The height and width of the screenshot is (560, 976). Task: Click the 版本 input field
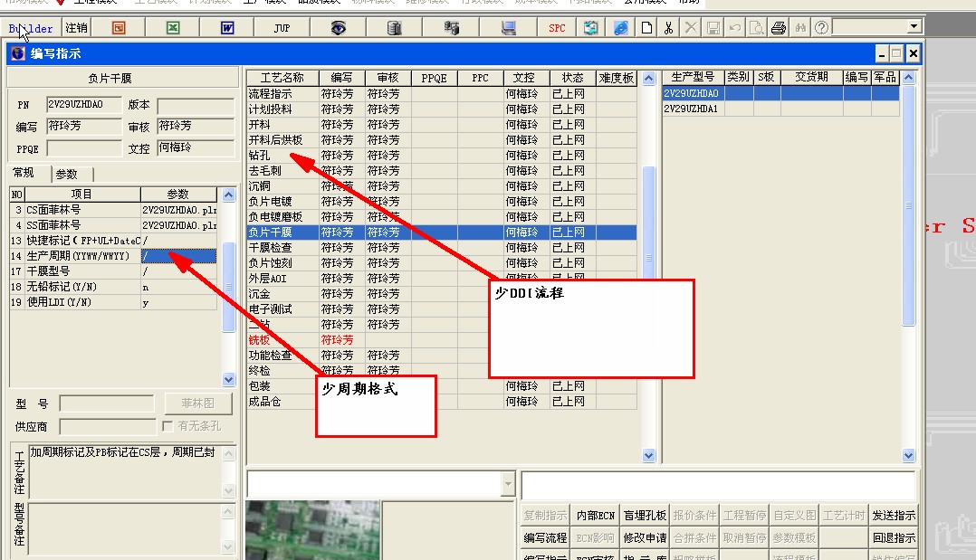196,106
